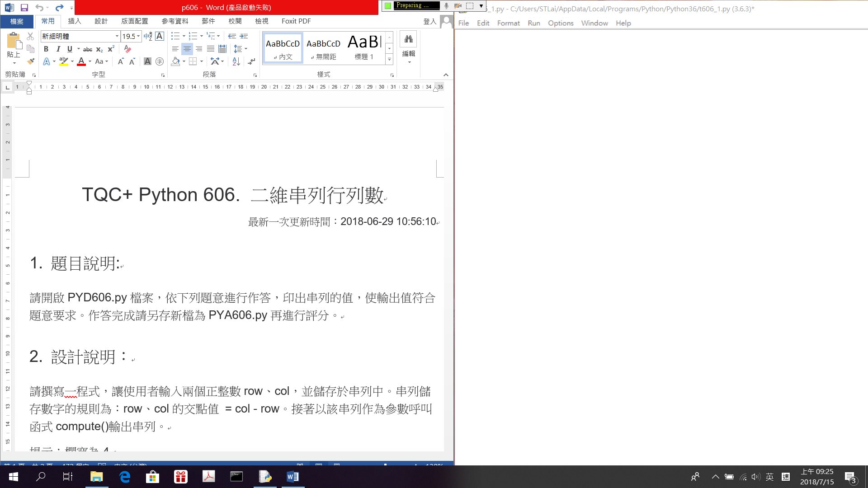
Task: Toggle center alignment
Action: click(187, 49)
